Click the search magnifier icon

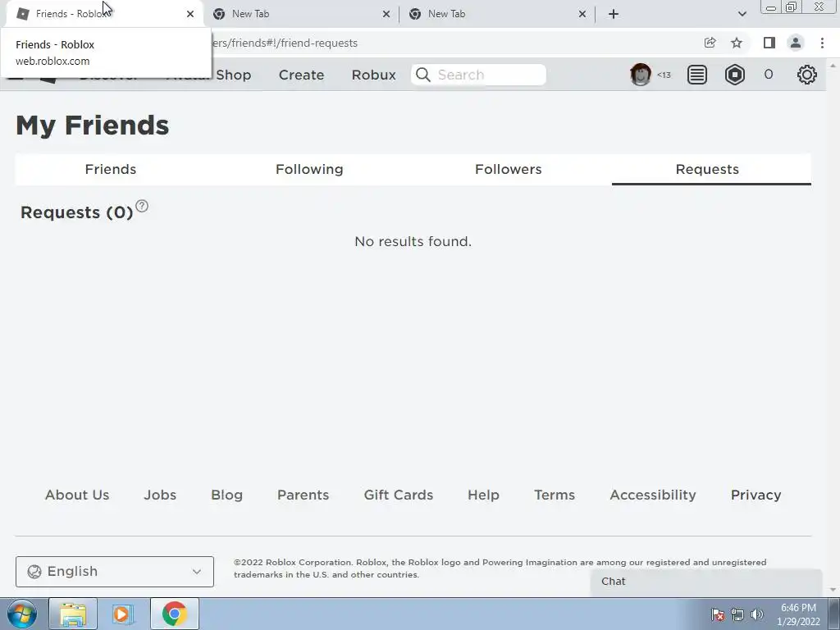[422, 75]
